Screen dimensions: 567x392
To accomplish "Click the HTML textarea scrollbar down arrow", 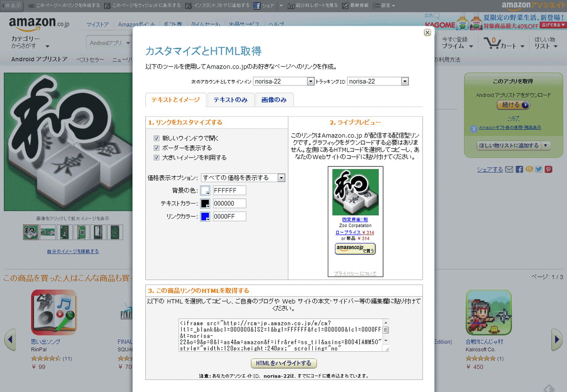I will click(386, 341).
